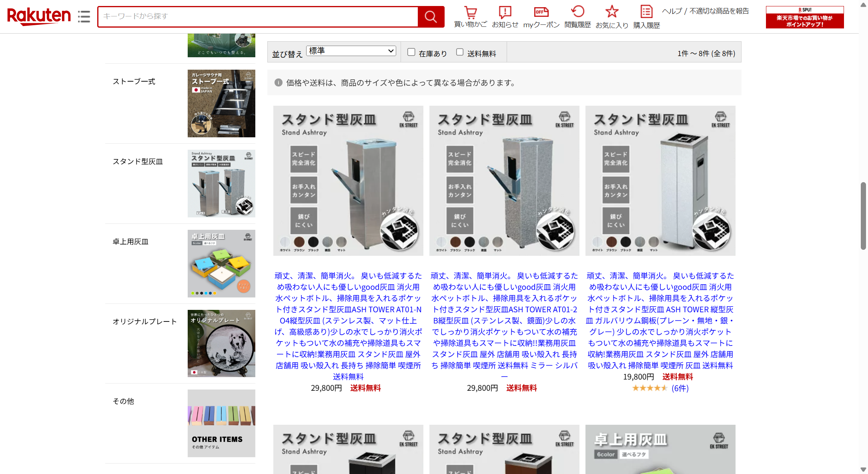Click the scrollbar down arrow
Image resolution: width=868 pixels, height=474 pixels.
863,470
